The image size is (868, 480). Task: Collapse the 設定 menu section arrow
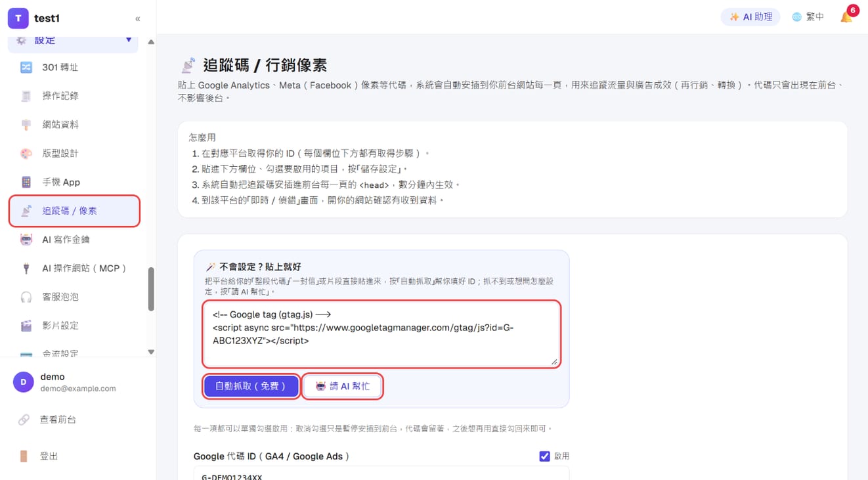[x=129, y=40]
